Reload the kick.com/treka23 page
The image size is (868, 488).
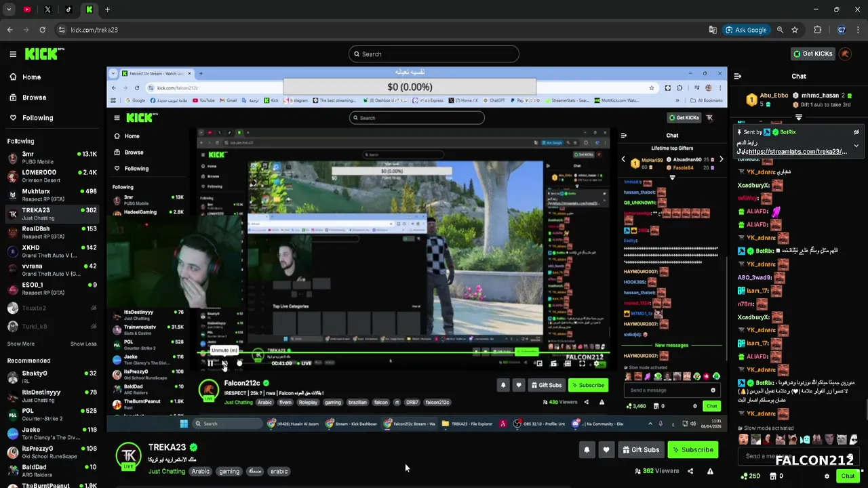point(42,30)
